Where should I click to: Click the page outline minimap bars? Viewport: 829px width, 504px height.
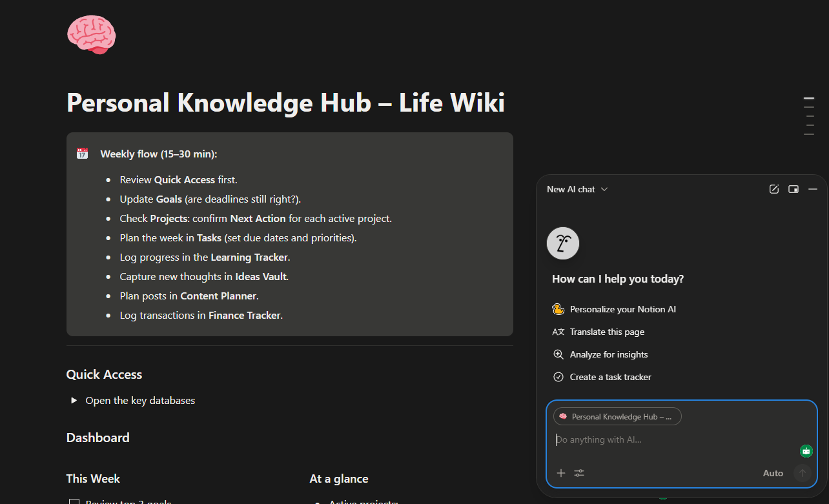click(x=809, y=116)
